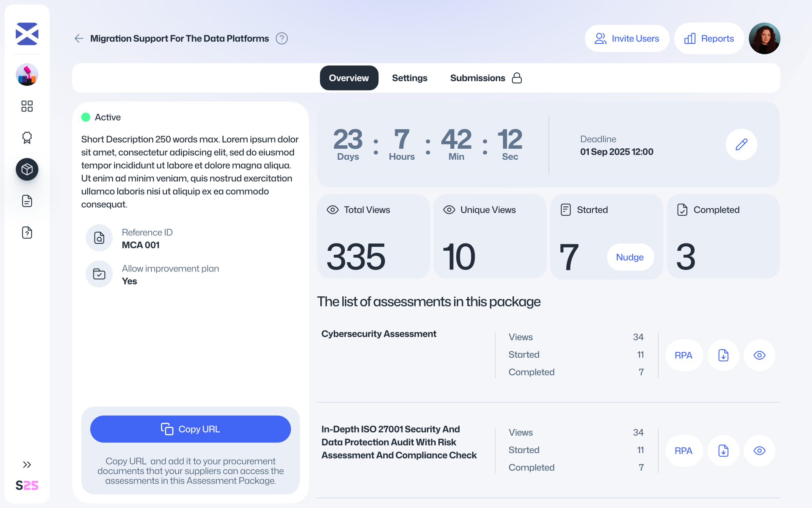View Cybersecurity Assessment via eye icon

759,355
